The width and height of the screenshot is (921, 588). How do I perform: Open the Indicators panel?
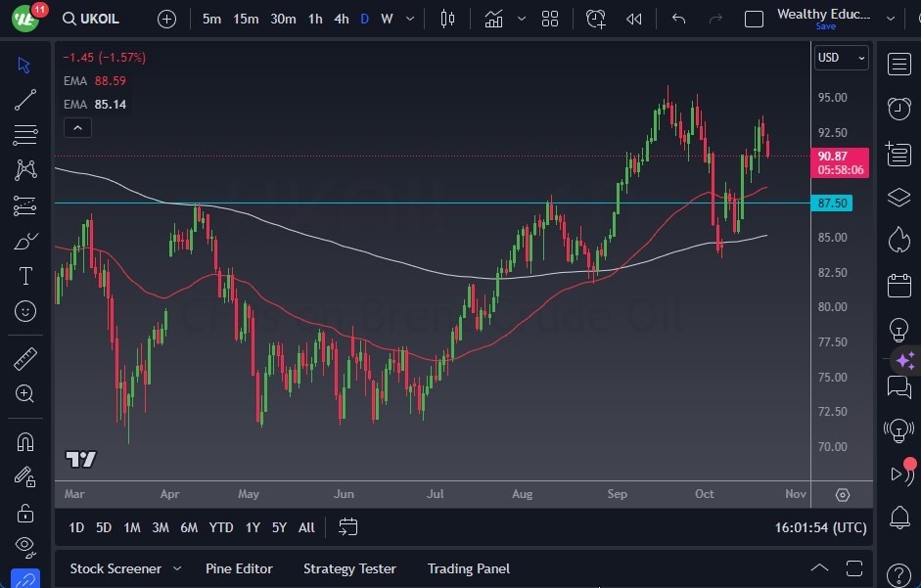tap(493, 18)
